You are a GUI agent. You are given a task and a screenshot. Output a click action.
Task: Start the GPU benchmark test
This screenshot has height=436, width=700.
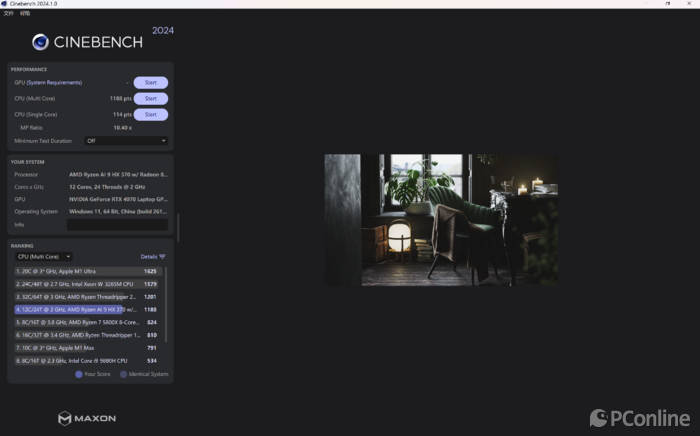click(151, 83)
